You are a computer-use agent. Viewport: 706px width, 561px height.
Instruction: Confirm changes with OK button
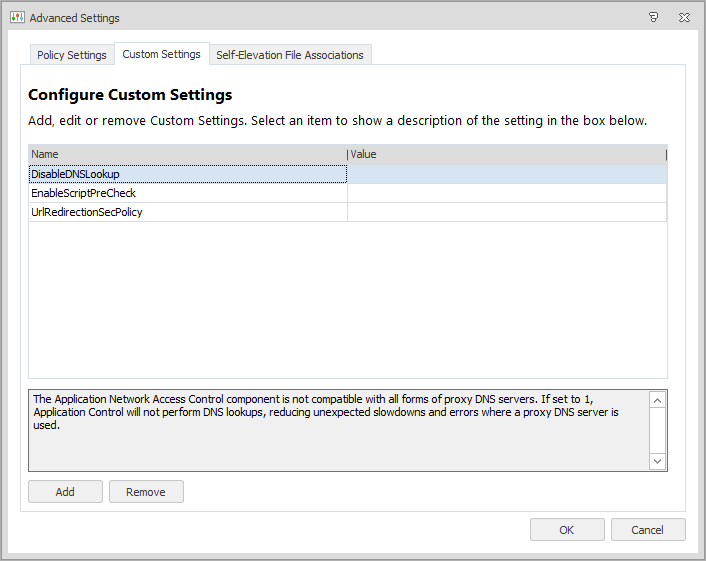567,530
